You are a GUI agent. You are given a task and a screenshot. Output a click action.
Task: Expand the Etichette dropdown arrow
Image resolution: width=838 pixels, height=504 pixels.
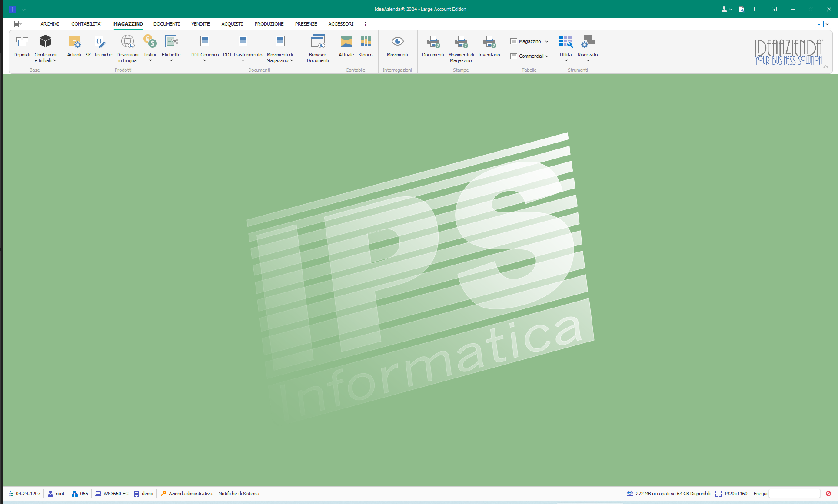(x=171, y=61)
